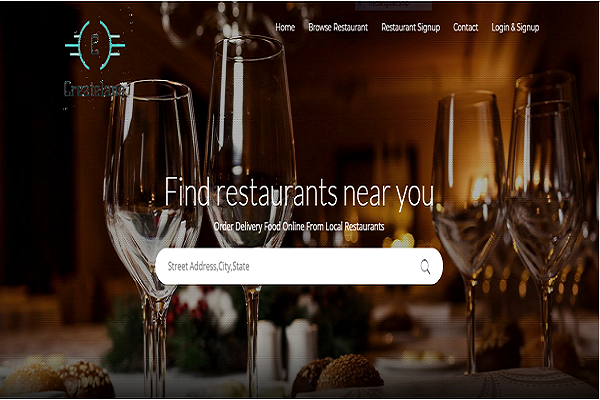600x400 pixels.
Task: Click the teal lines on the logo's left
Action: pos(73,45)
